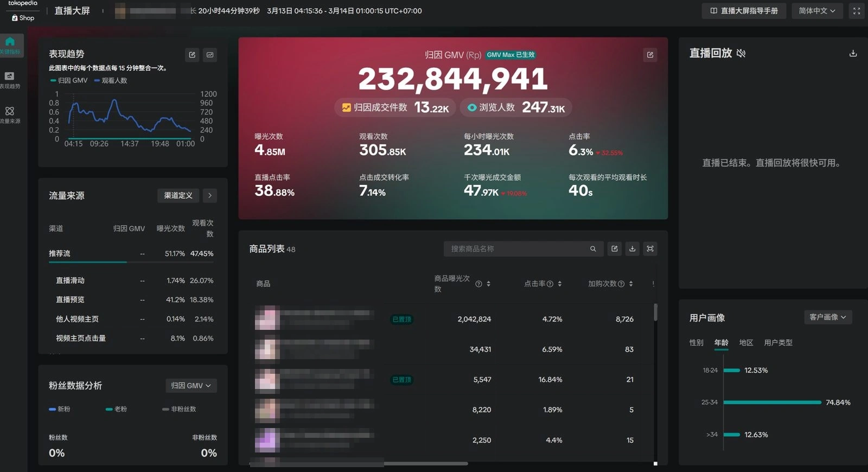Open the 归因 GMV dropdown in 粉丝数据分析
Screen dimensions: 868x472
(191, 386)
